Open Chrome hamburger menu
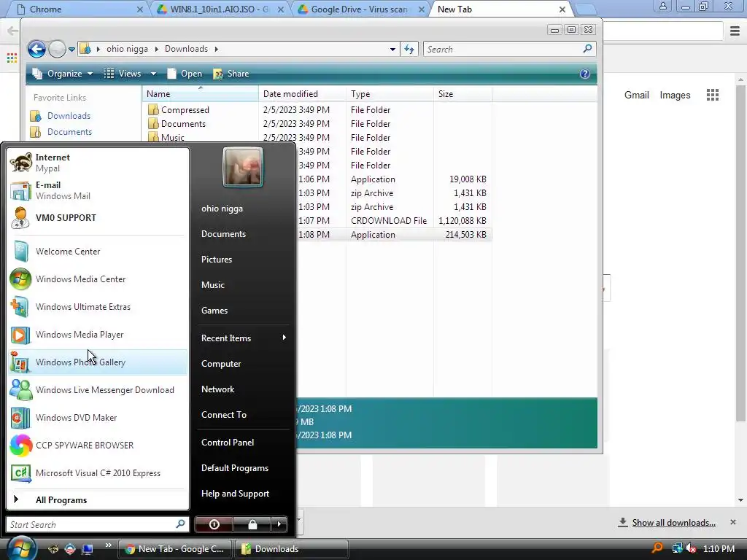Viewport: 747px width, 560px height. (x=735, y=31)
